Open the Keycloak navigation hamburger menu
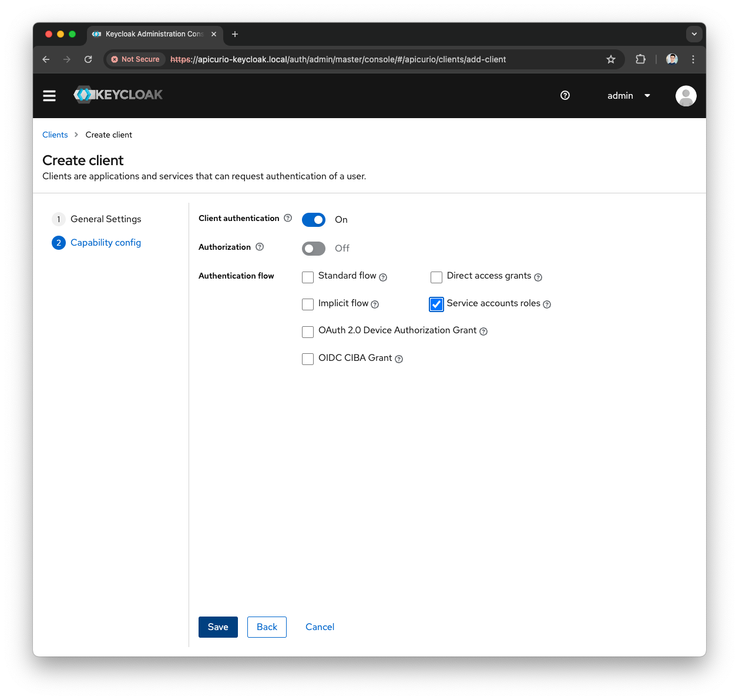This screenshot has width=739, height=700. tap(49, 95)
